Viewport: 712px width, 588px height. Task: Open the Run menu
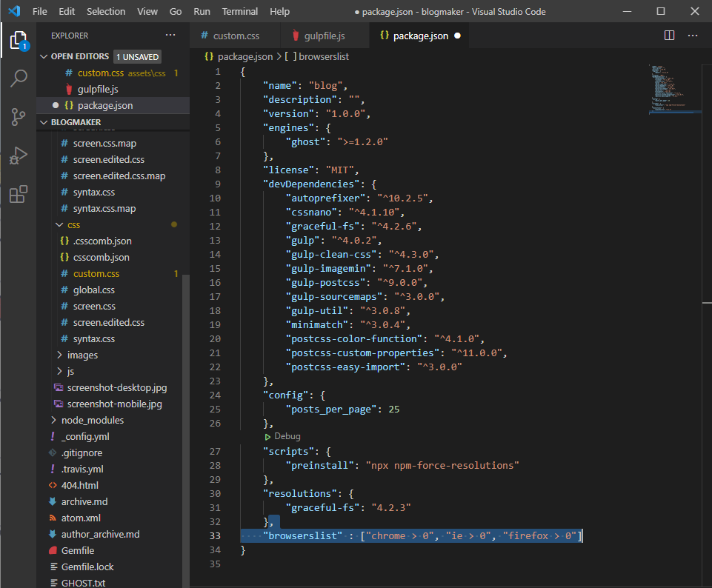click(202, 11)
